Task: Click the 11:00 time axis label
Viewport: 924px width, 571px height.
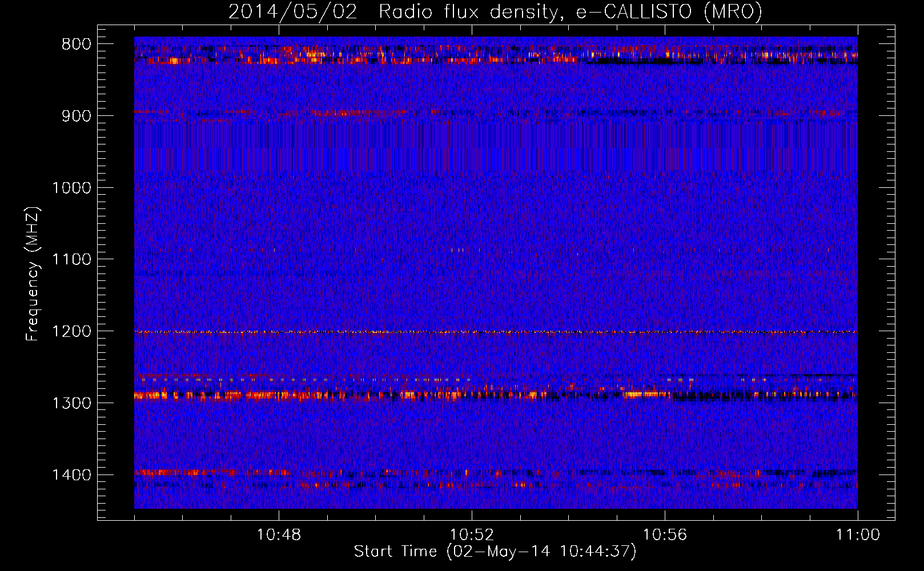Action: tap(858, 535)
